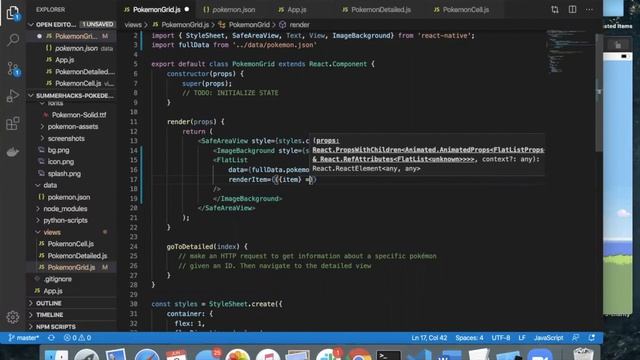Open notifications bell in status bar
This screenshot has width=640, height=360.
click(x=591, y=338)
